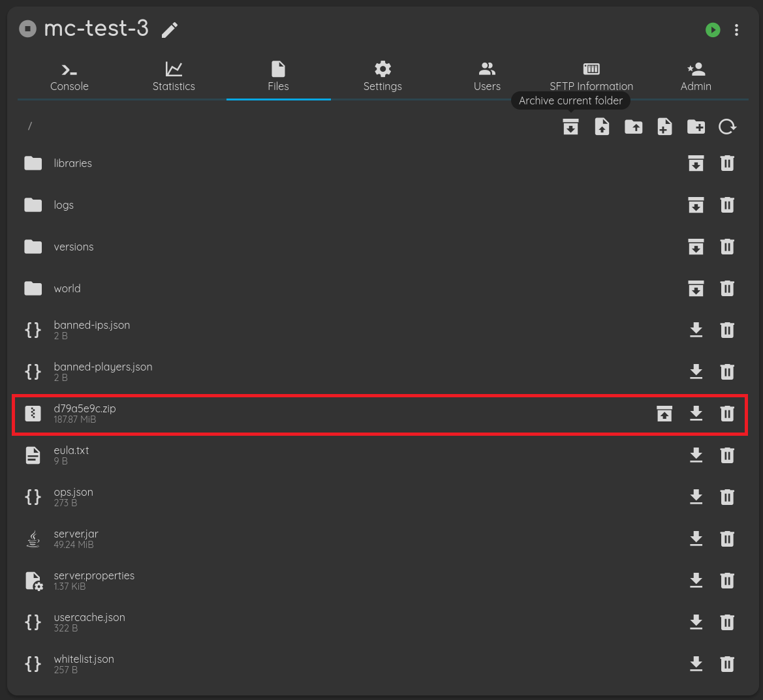Open the Statistics tab
Viewport: 763px width, 700px height.
point(174,77)
